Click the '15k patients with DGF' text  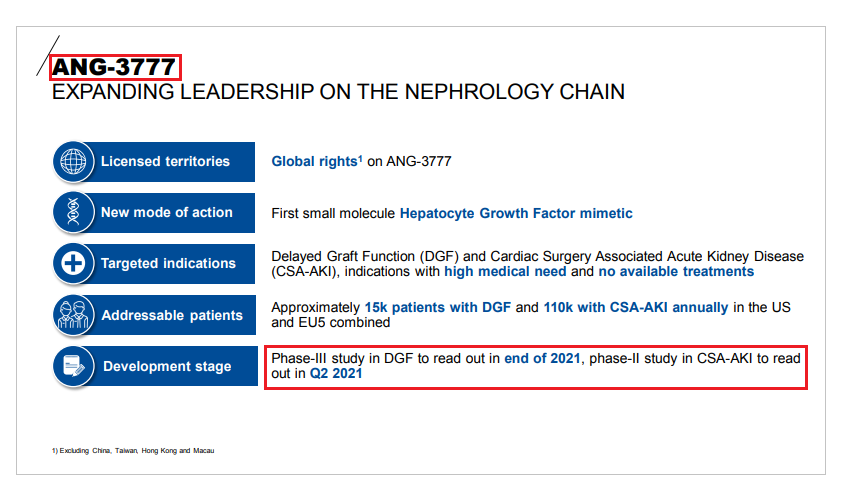pyautogui.click(x=436, y=307)
